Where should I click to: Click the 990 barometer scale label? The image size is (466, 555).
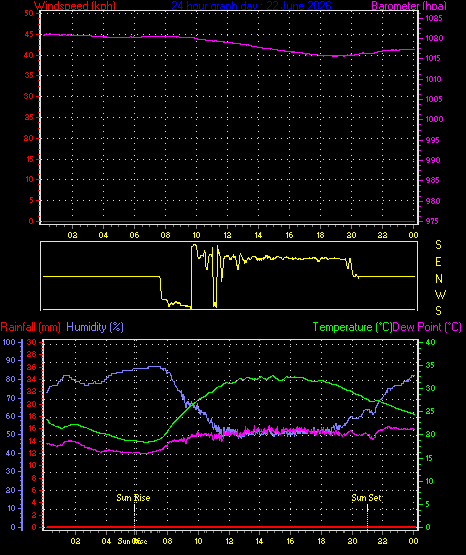point(433,160)
